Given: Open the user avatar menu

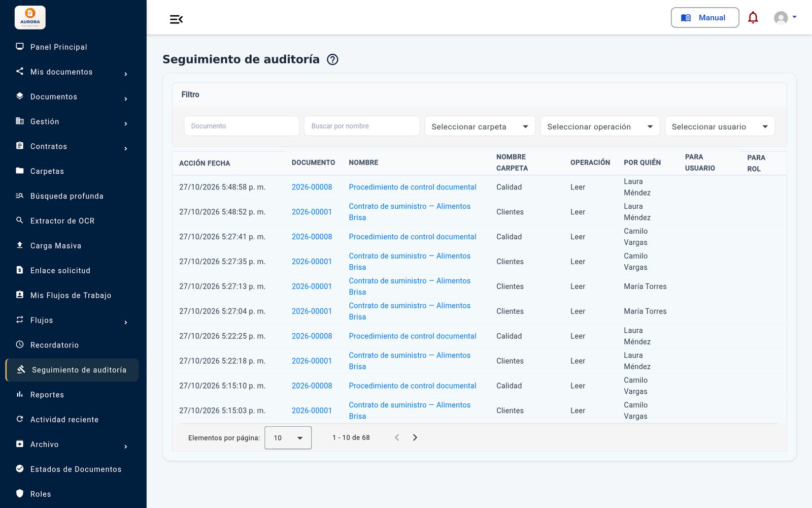Looking at the screenshot, I should (x=785, y=18).
